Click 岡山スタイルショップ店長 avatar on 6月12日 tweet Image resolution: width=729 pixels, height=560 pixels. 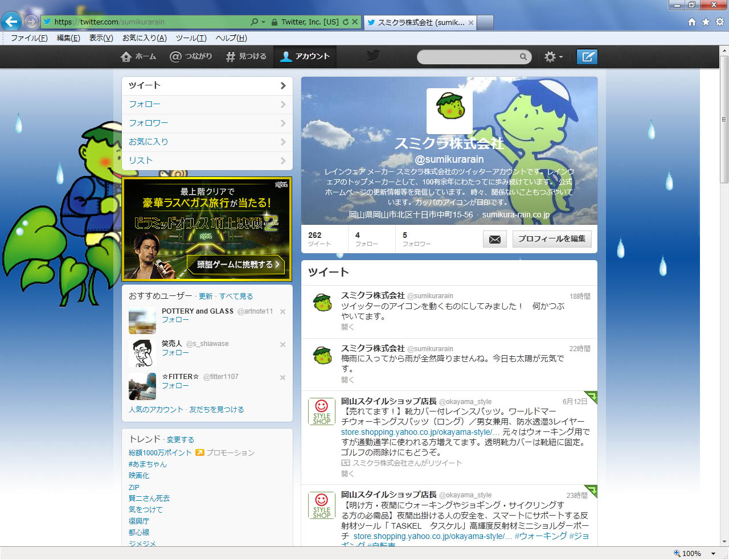tap(322, 411)
